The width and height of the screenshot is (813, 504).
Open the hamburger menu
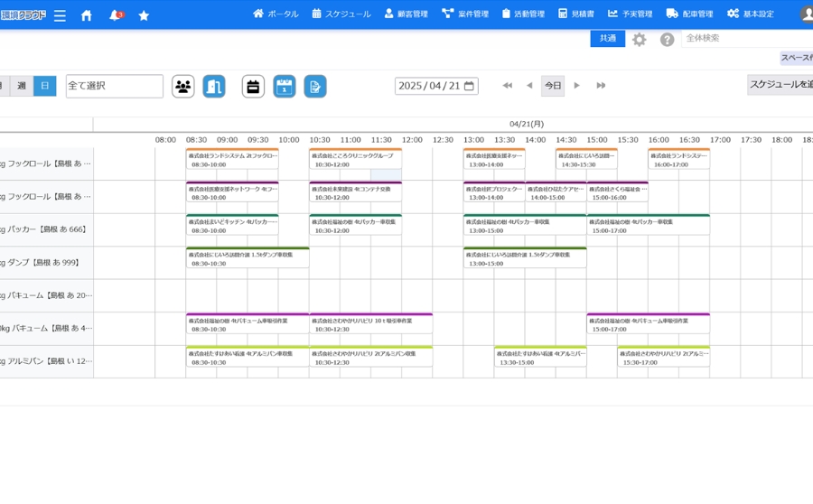pos(60,15)
